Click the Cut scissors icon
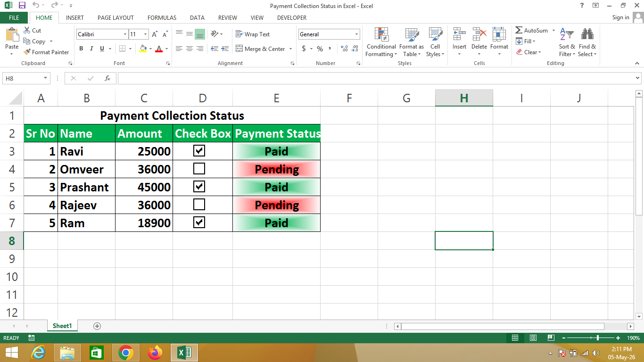This screenshot has width=644, height=362. tap(27, 30)
